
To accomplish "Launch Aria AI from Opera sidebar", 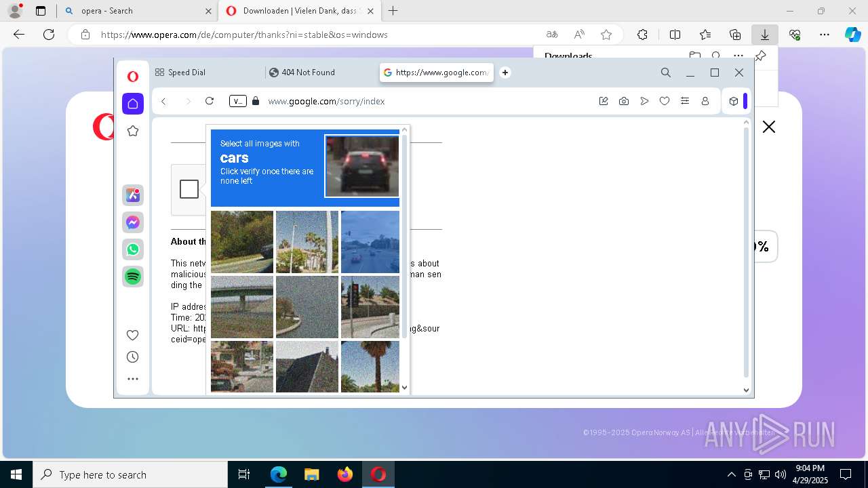I will (x=133, y=195).
